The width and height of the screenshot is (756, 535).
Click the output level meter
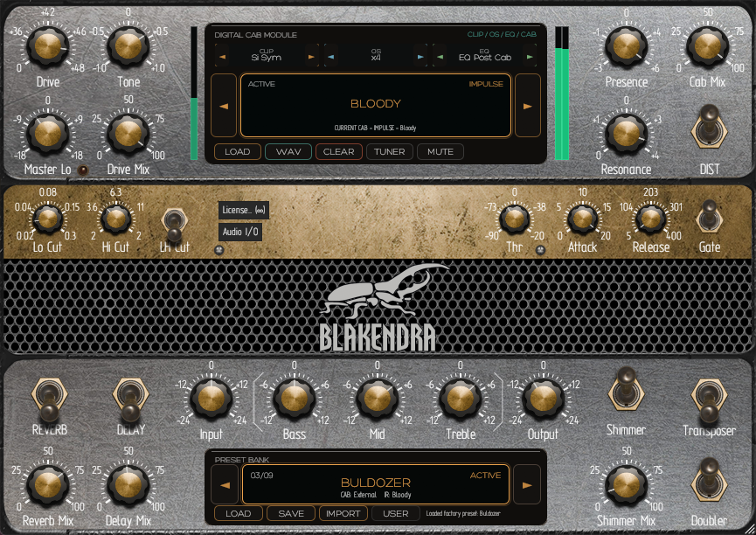click(x=562, y=94)
